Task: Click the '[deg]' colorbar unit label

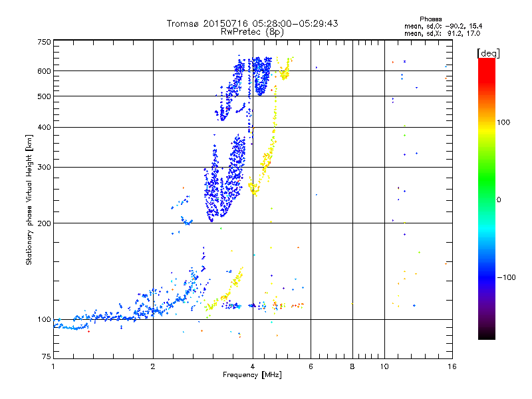Action: tap(488, 53)
